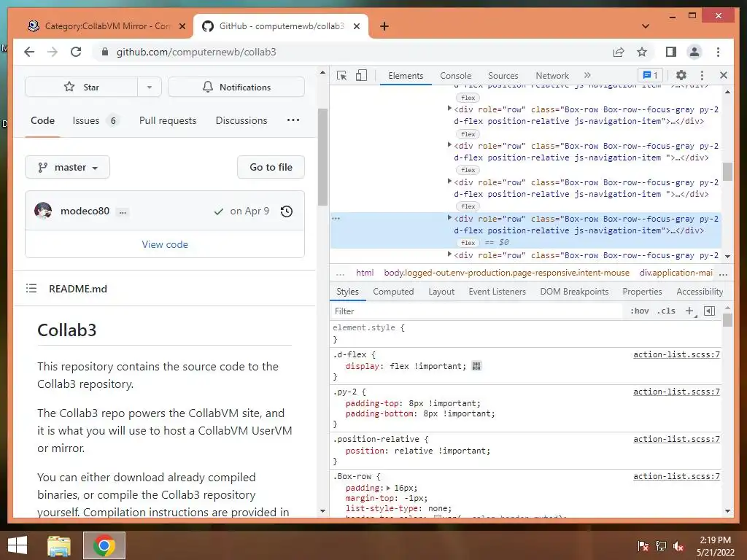Open the tab search chevron
This screenshot has width=747, height=560.
[x=645, y=26]
